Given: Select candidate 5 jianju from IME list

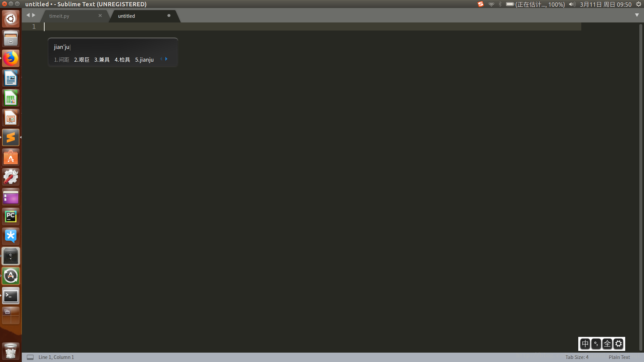Looking at the screenshot, I should click(x=144, y=59).
